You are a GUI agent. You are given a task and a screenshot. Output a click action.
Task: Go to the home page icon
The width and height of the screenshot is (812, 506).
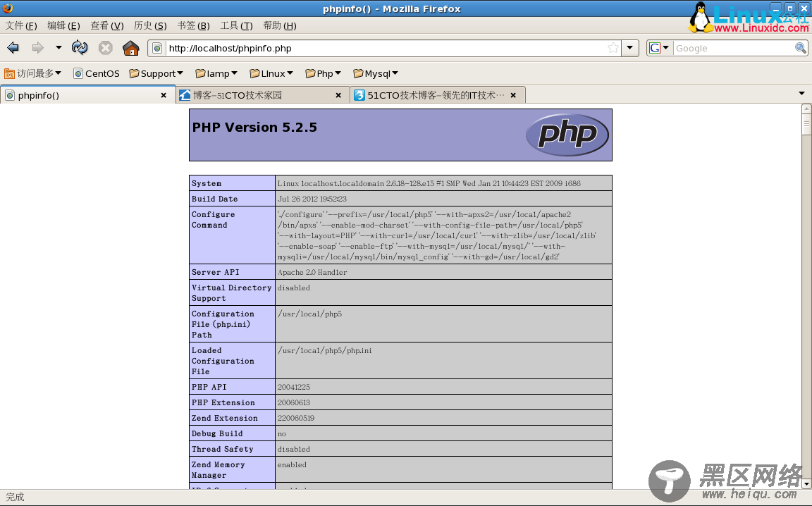tap(131, 48)
